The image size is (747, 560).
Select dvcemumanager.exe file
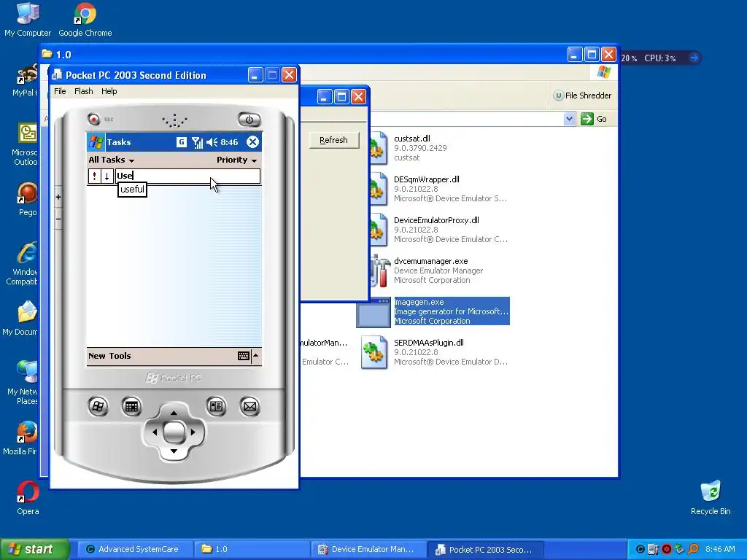[430, 261]
